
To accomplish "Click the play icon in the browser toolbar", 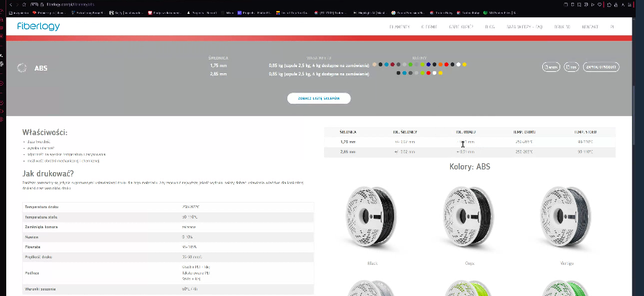I will point(593,5).
